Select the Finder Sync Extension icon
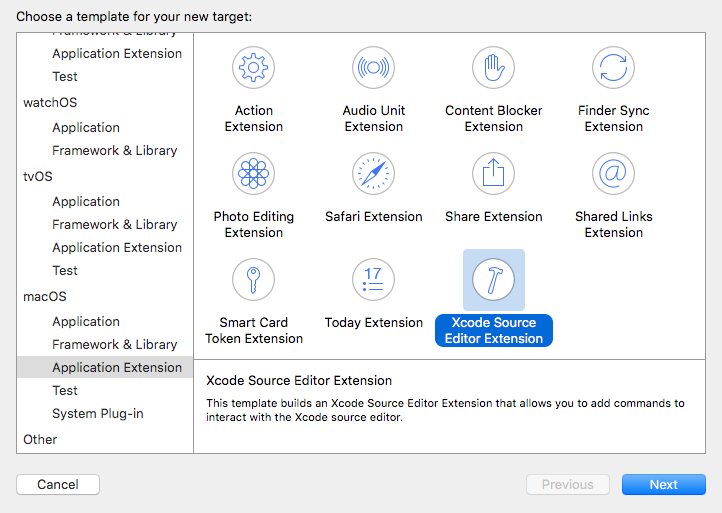 click(613, 68)
